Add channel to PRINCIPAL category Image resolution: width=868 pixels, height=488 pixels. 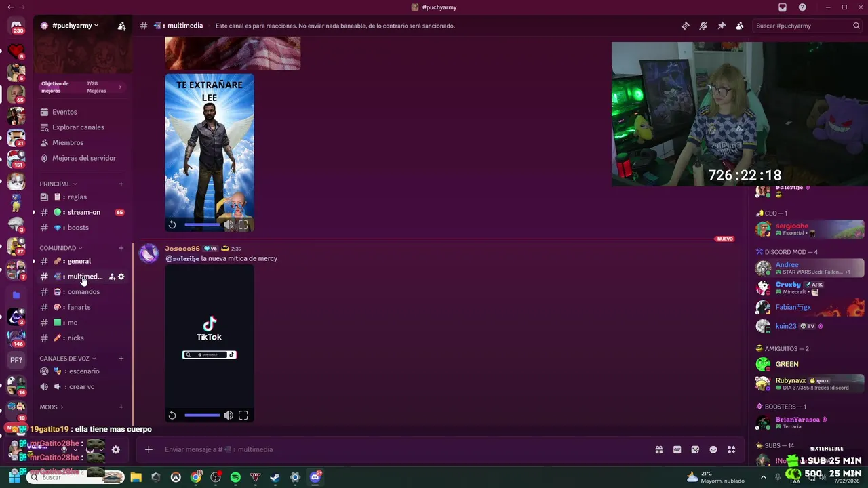click(x=121, y=184)
